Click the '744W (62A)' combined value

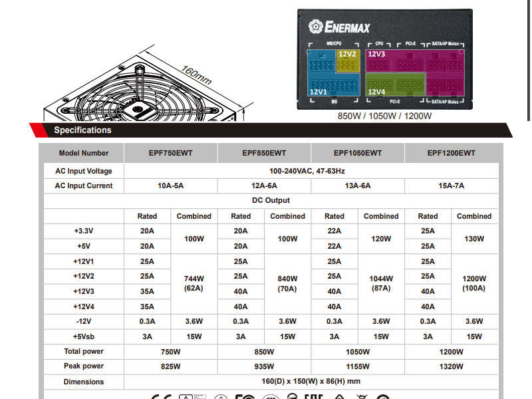click(x=194, y=283)
